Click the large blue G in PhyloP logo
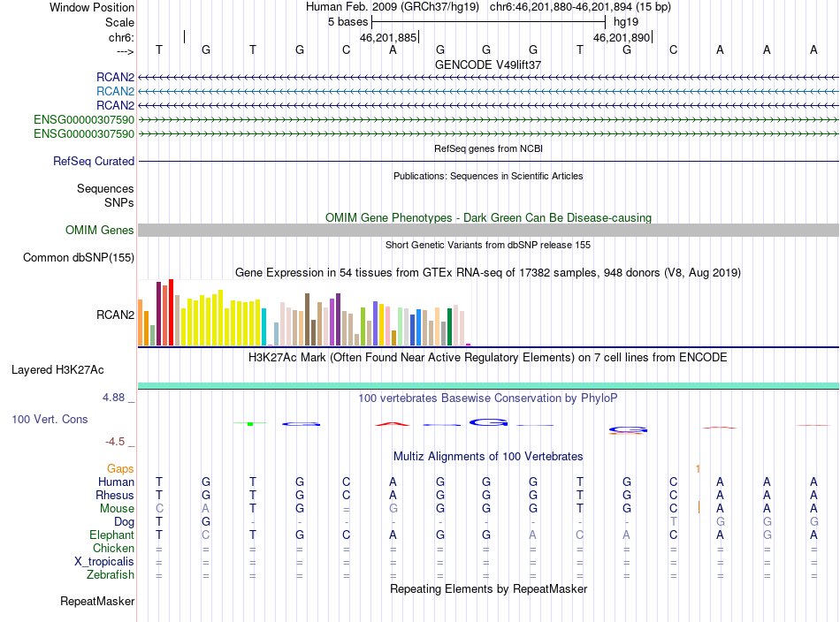This screenshot has width=840, height=622. pyautogui.click(x=488, y=423)
